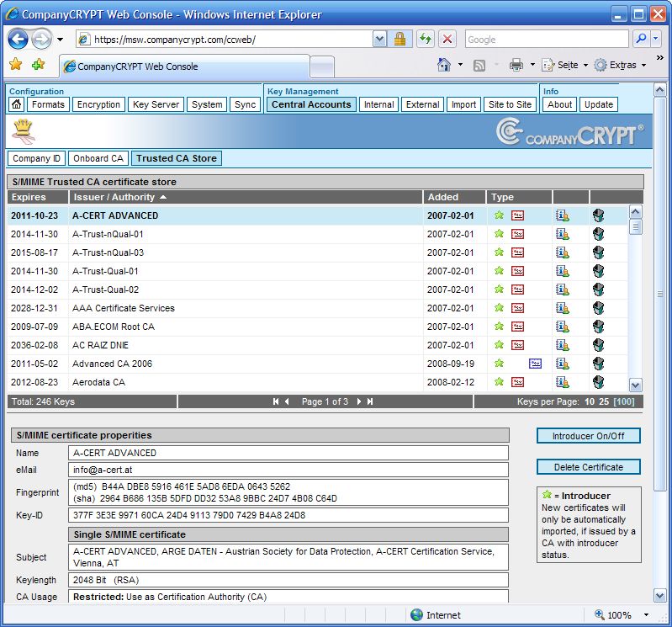Screen dimensions: 672x627
Task: Open the Encryption configuration tab
Action: click(98, 104)
